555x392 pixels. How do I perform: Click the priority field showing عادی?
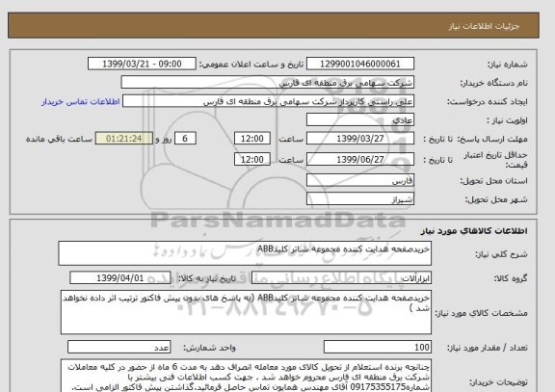360,120
